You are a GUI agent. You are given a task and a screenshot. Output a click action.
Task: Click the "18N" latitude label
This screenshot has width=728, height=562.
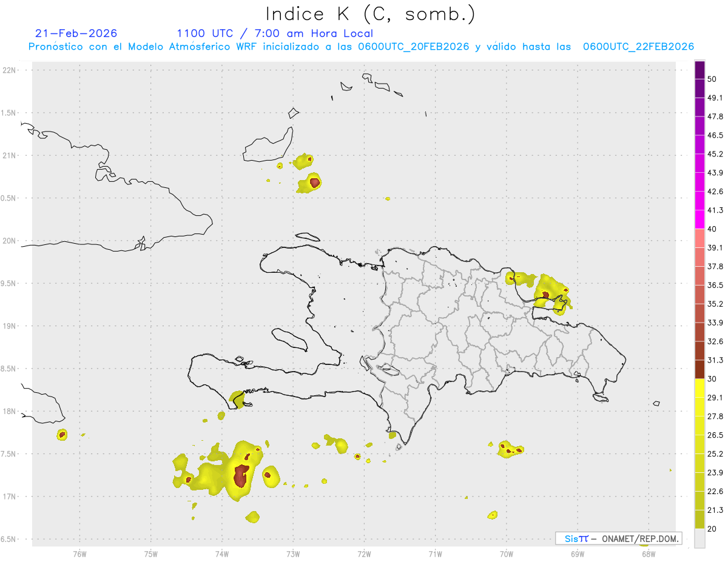(9, 411)
